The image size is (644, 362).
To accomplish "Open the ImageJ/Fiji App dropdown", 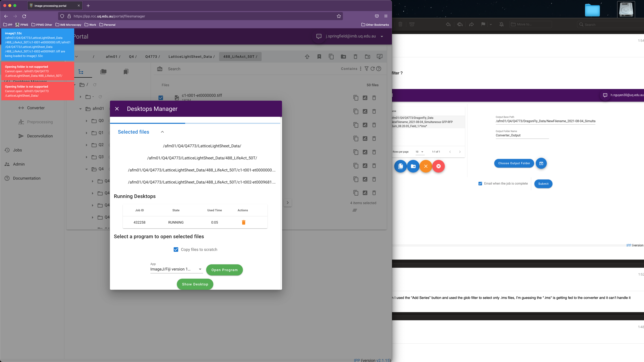I will coord(176,269).
